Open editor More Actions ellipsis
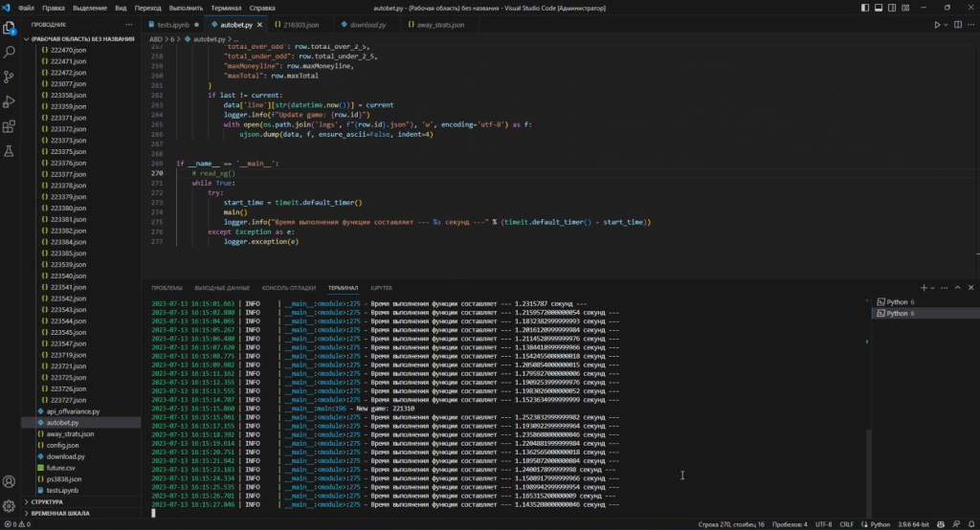Screen dimensions: 980x530 [970, 24]
